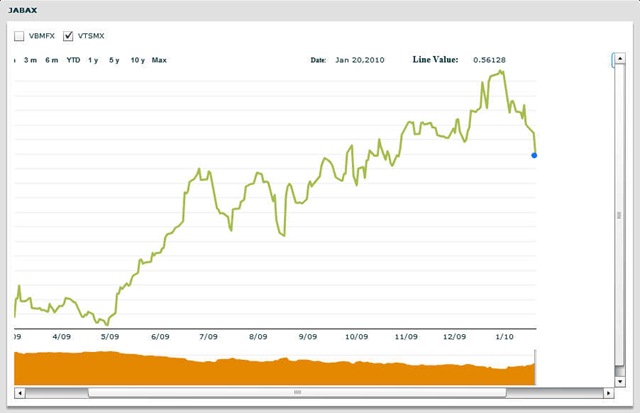Uncheck the VTSMX comparison checkbox
640x413 pixels.
coord(68,36)
